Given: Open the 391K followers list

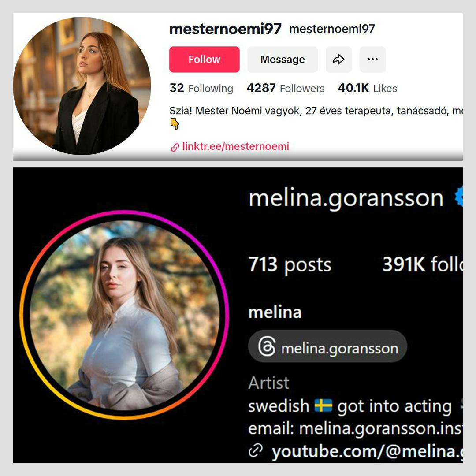Looking at the screenshot, I should (x=423, y=264).
